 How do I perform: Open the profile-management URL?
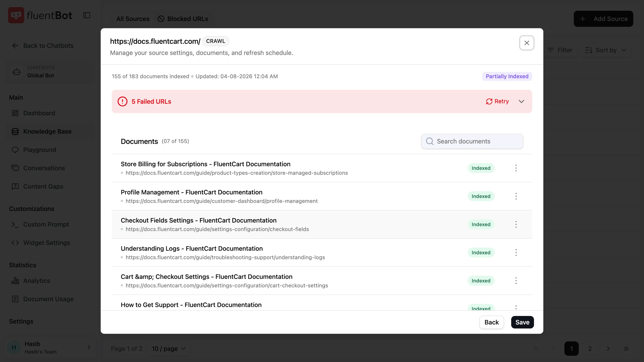click(222, 201)
